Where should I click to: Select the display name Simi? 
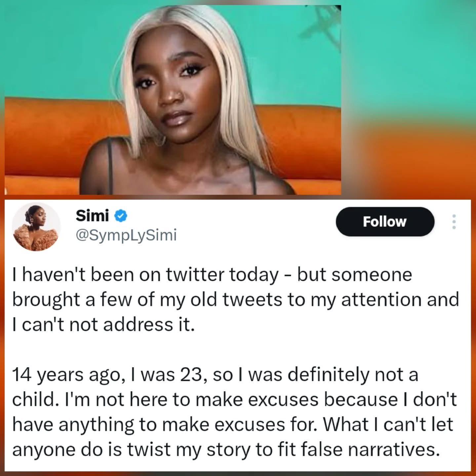tap(92, 216)
